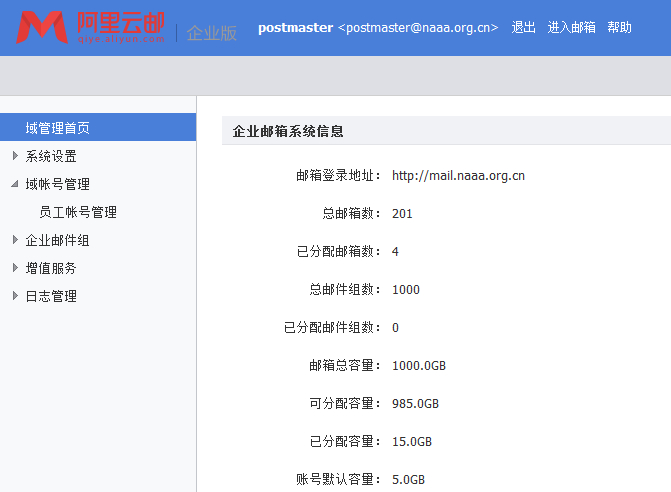
Task: Click the 企业版 edition label
Action: (212, 33)
